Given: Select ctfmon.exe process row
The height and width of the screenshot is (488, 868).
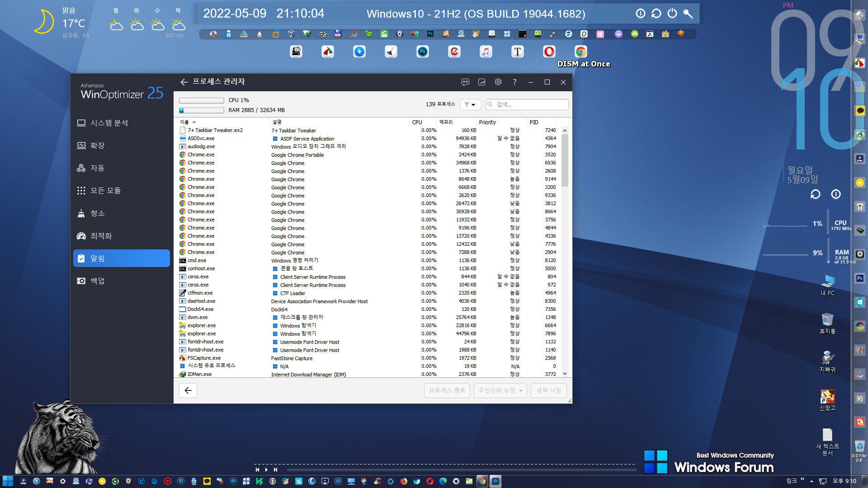Looking at the screenshot, I should point(368,293).
